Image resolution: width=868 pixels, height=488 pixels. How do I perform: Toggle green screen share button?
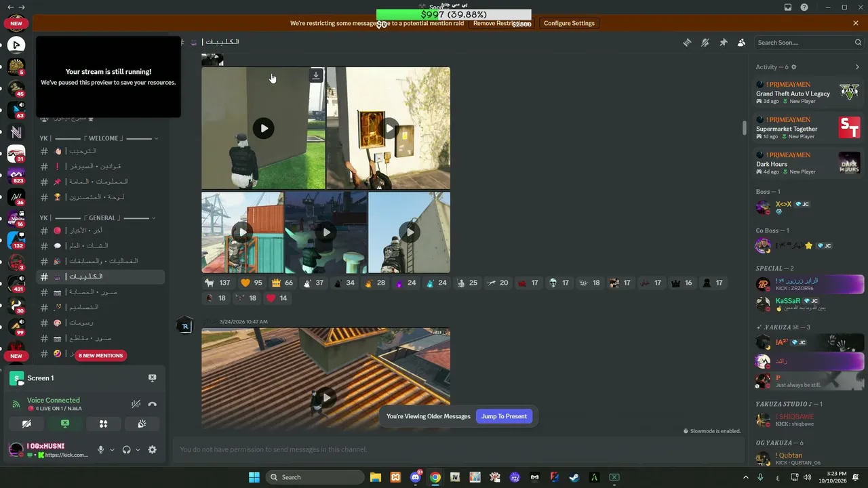(x=65, y=424)
